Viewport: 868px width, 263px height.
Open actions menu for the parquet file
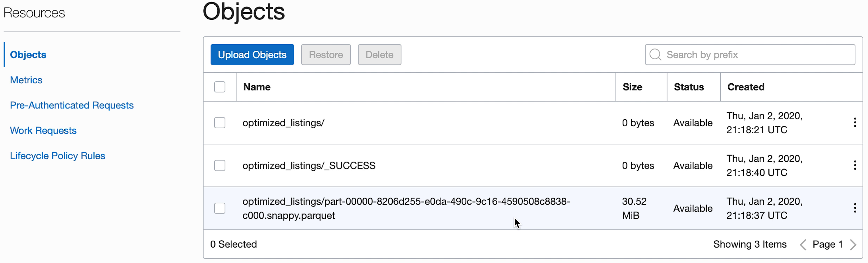854,208
